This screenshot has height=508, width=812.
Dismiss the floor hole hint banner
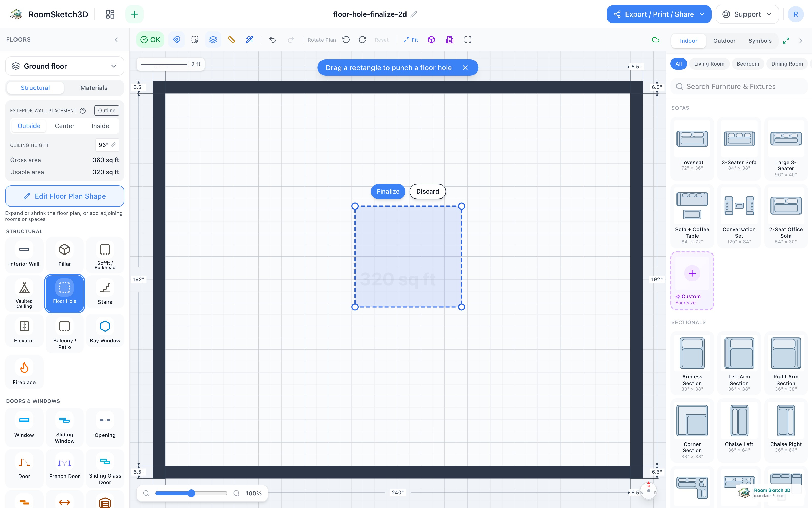pyautogui.click(x=465, y=68)
